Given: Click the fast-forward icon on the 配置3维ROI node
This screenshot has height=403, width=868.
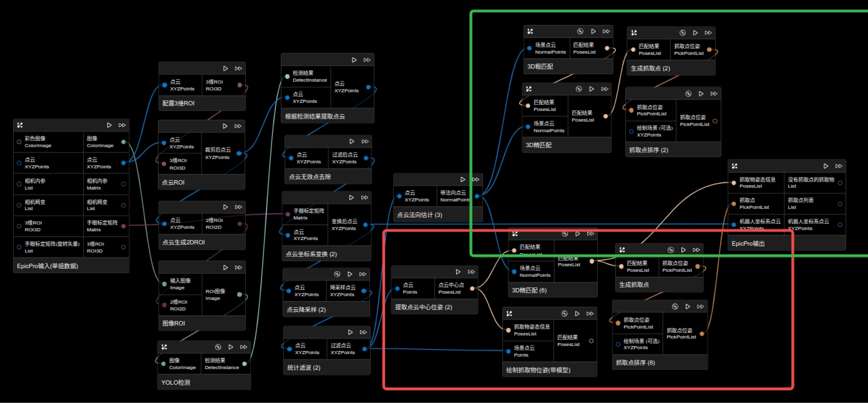Looking at the screenshot, I should pyautogui.click(x=239, y=68).
